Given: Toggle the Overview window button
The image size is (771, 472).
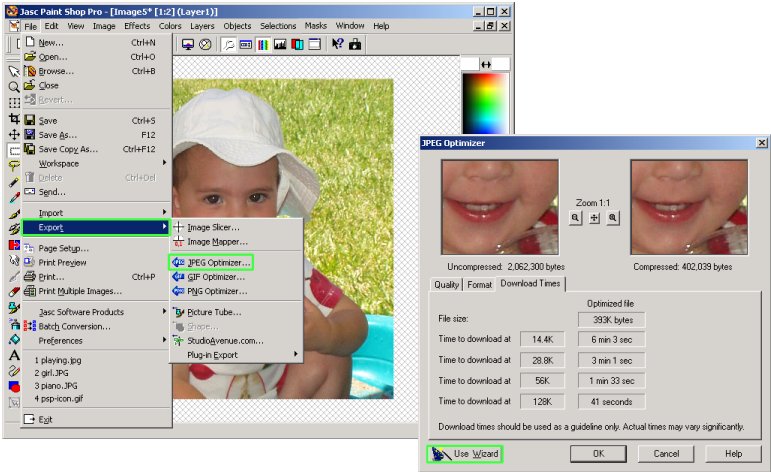Looking at the screenshot, I should (315, 45).
